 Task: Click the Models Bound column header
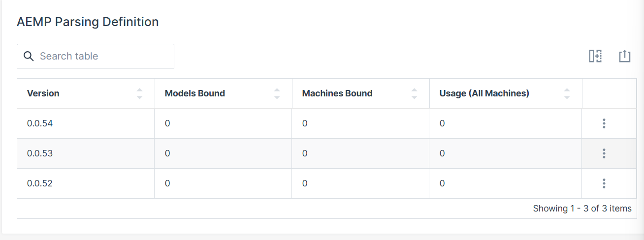pyautogui.click(x=194, y=93)
